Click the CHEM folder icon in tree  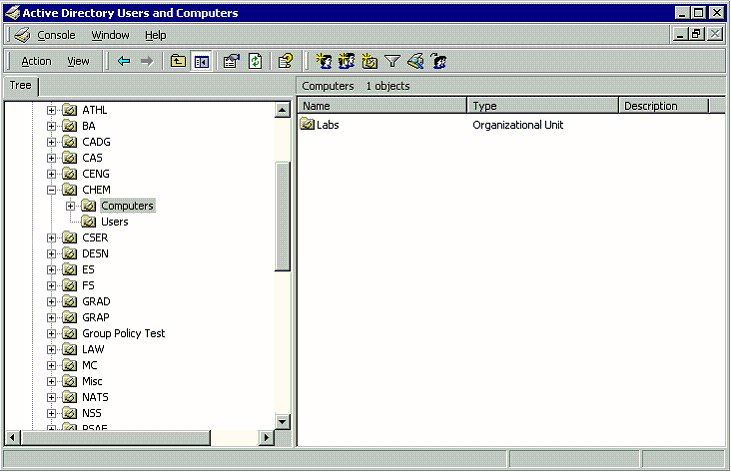tap(69, 190)
